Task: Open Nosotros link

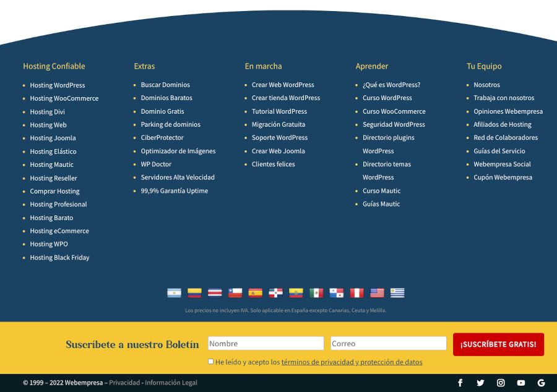Action: coord(486,85)
